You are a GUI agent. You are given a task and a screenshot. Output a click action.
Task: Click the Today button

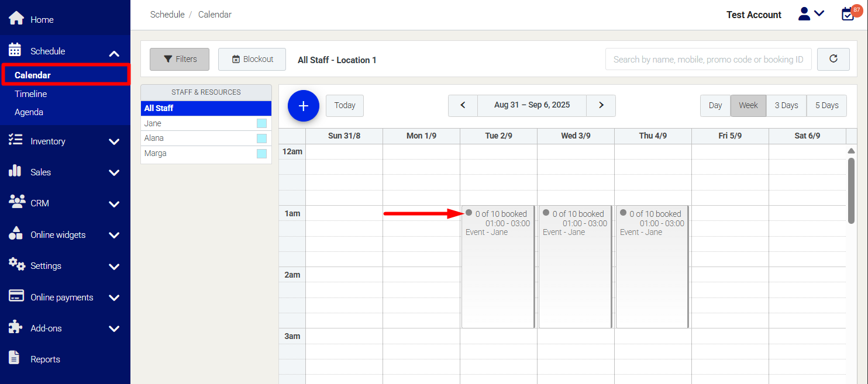coord(345,105)
